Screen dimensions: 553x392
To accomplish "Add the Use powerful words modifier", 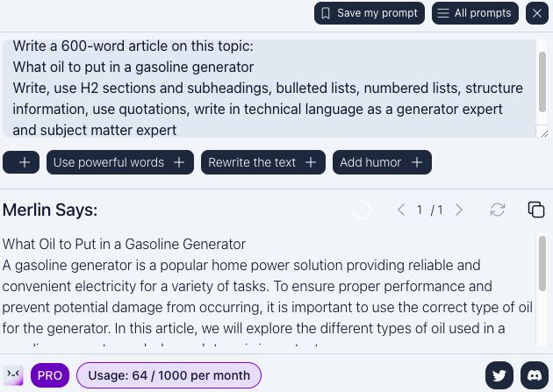I will coord(120,162).
